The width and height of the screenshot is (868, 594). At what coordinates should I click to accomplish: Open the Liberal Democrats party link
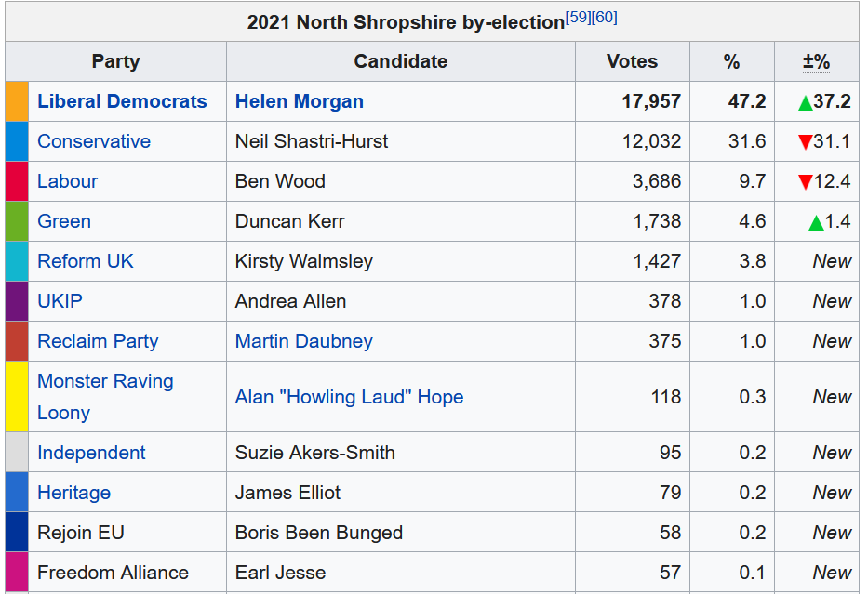122,101
